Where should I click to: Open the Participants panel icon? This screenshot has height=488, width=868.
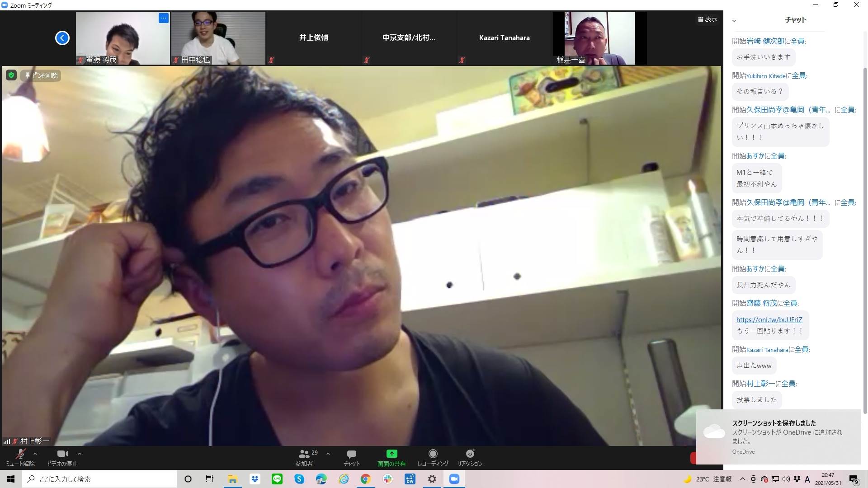pyautogui.click(x=305, y=454)
